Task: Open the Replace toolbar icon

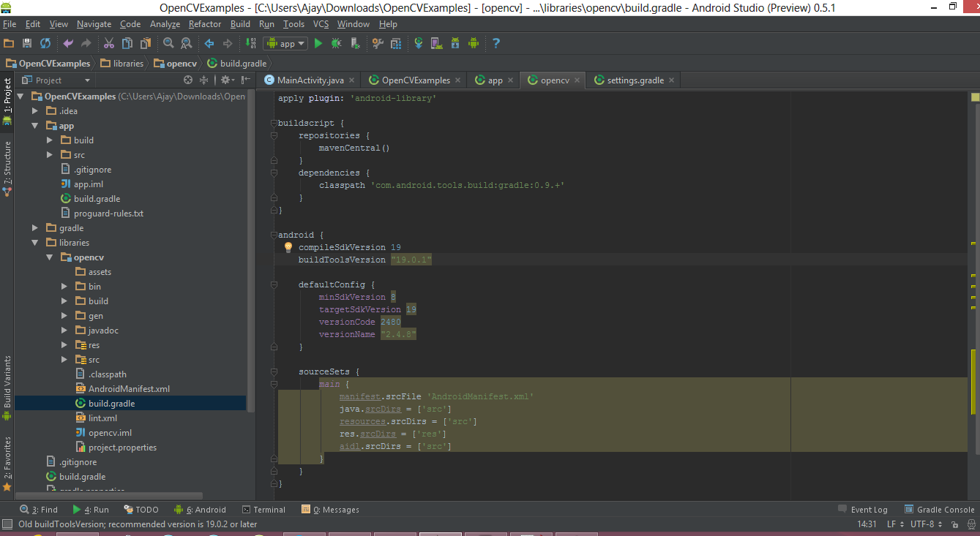Action: click(x=186, y=44)
